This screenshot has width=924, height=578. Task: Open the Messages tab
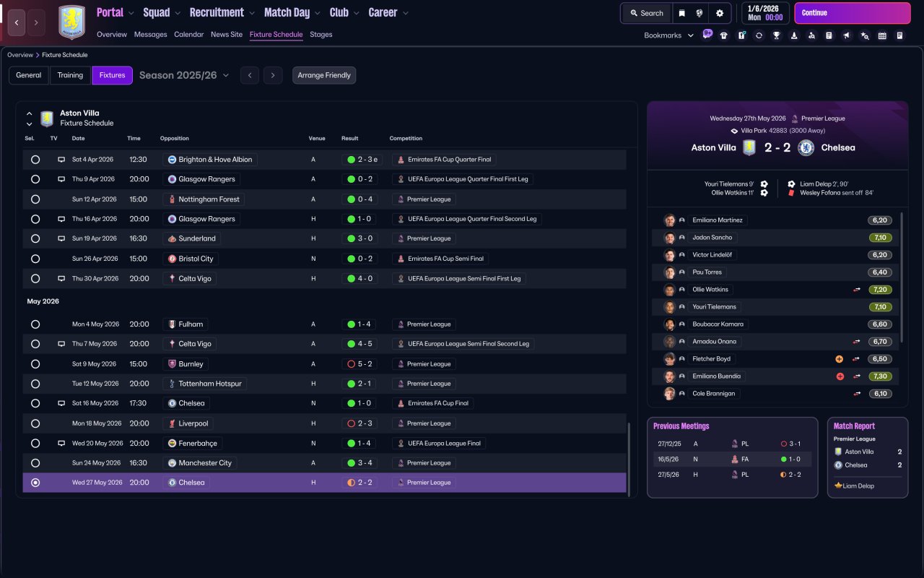pos(150,35)
